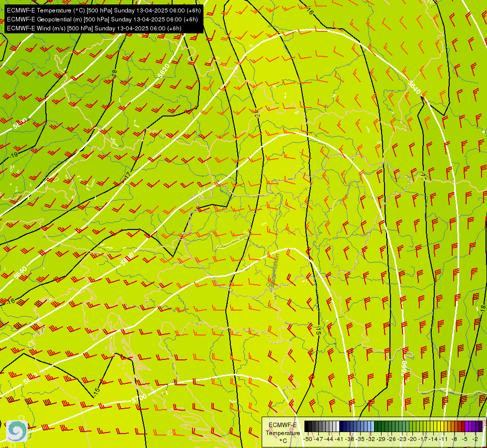The width and height of the screenshot is (487, 448).
Task: Click the -26 value on temperature legend
Action: point(391,440)
